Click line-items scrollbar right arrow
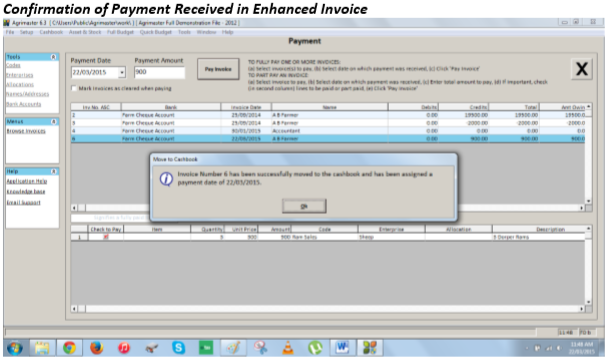The image size is (611, 364). click(x=581, y=309)
